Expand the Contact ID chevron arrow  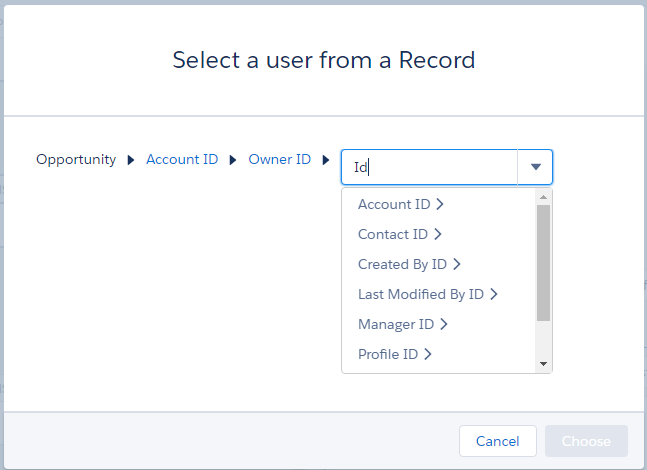tap(438, 234)
